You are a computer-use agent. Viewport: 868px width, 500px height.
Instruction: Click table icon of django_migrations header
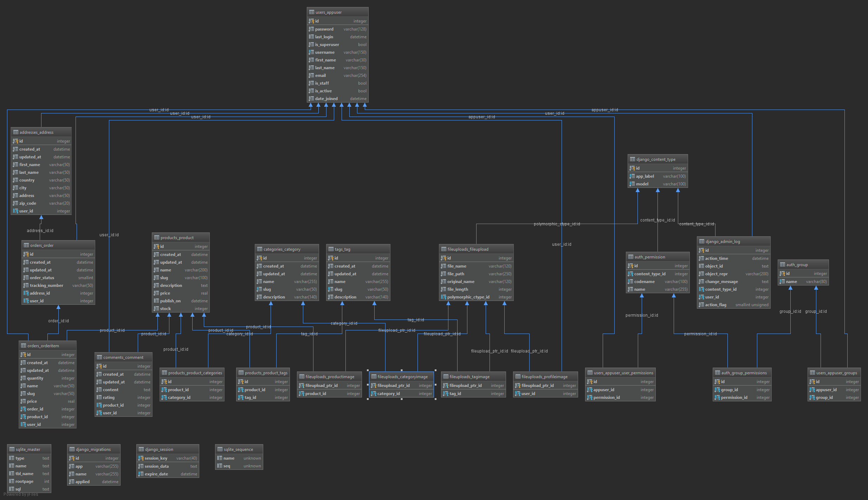(x=72, y=449)
